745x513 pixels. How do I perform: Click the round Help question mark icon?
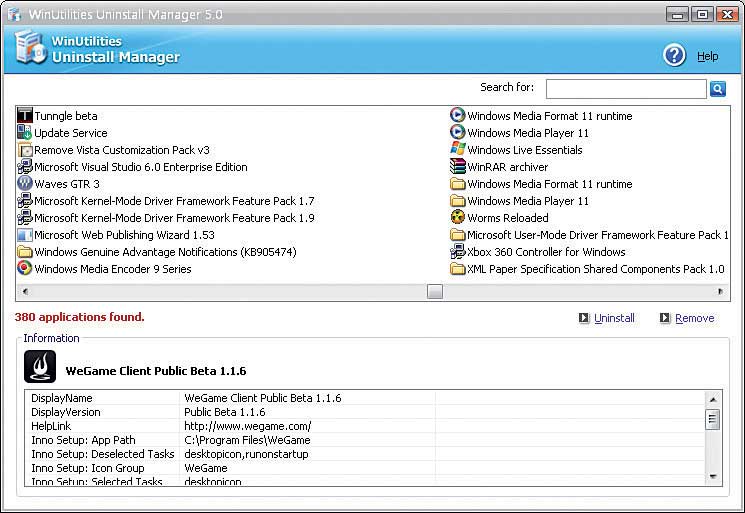click(674, 56)
